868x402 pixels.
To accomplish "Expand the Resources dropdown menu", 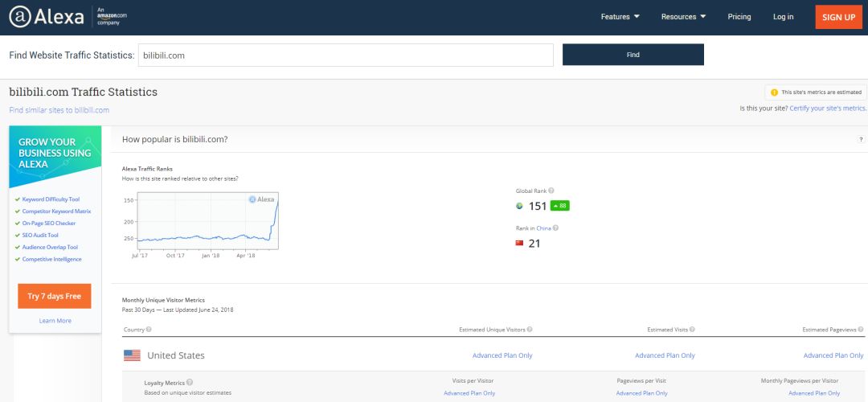I will [x=684, y=17].
